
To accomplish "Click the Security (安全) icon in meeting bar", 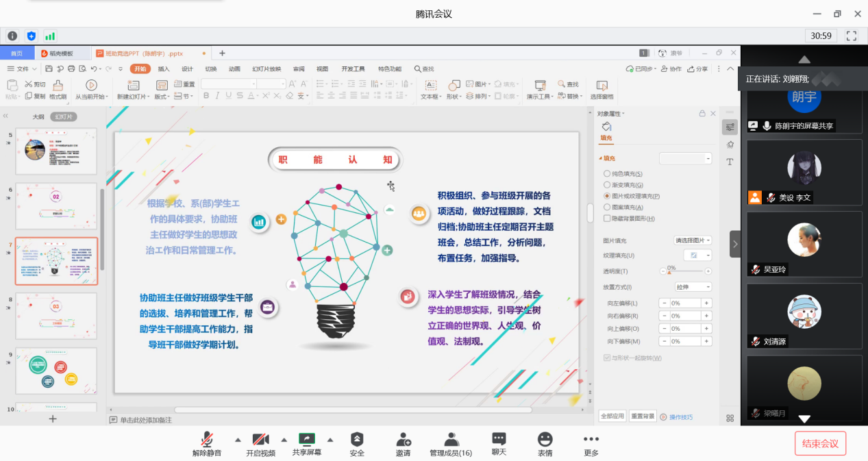I will tap(357, 439).
